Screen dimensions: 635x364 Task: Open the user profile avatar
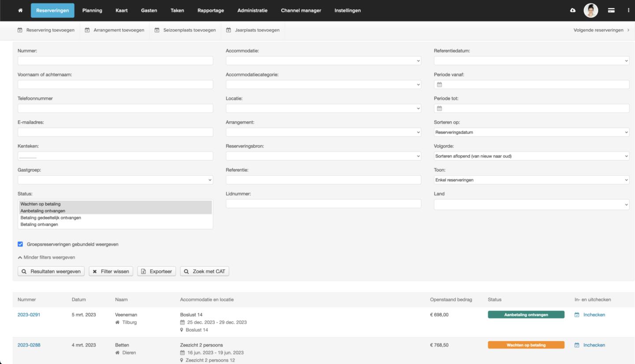click(590, 11)
